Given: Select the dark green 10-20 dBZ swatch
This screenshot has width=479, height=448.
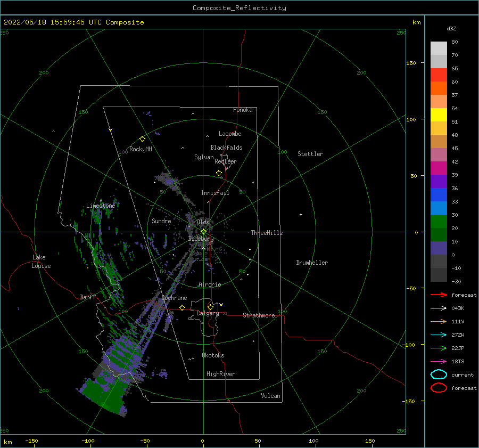Looking at the screenshot, I should coord(439,234).
